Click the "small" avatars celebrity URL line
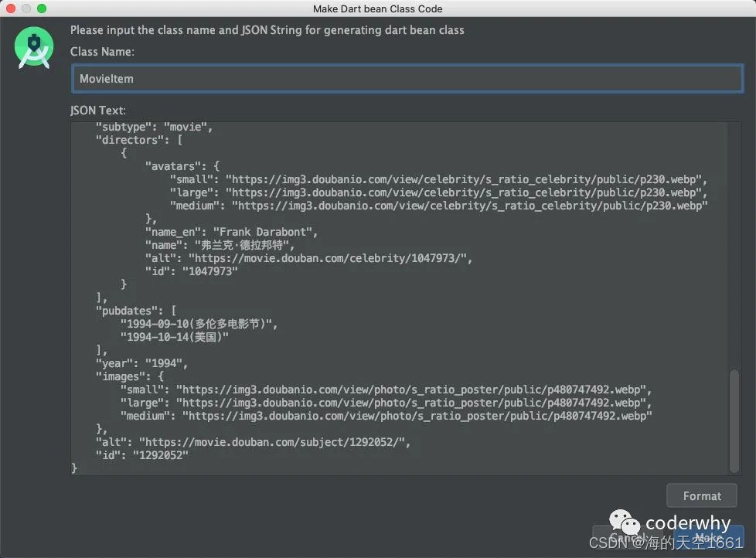Viewport: 756px width, 558px height. pyautogui.click(x=438, y=179)
